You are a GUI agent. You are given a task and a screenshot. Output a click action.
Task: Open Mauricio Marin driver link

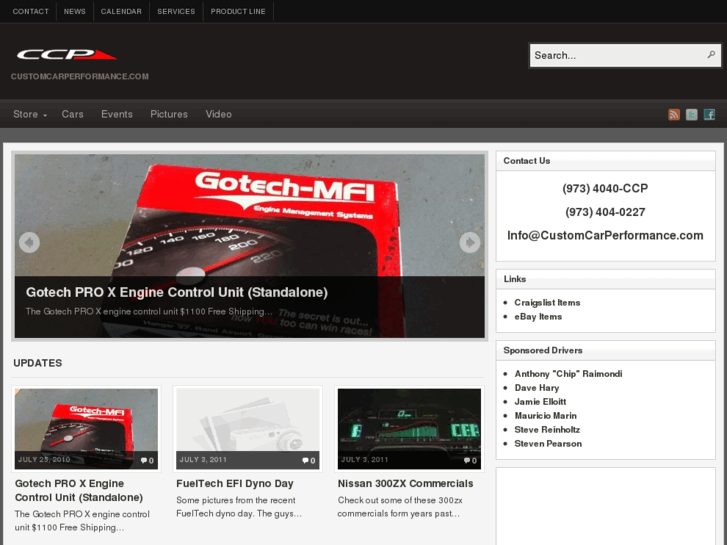[545, 416]
